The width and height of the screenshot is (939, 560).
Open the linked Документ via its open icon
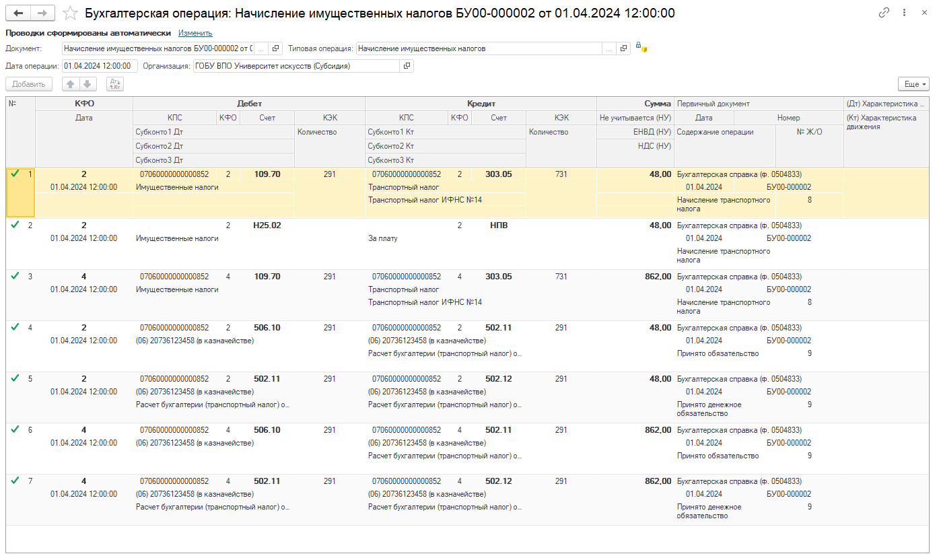(x=275, y=48)
